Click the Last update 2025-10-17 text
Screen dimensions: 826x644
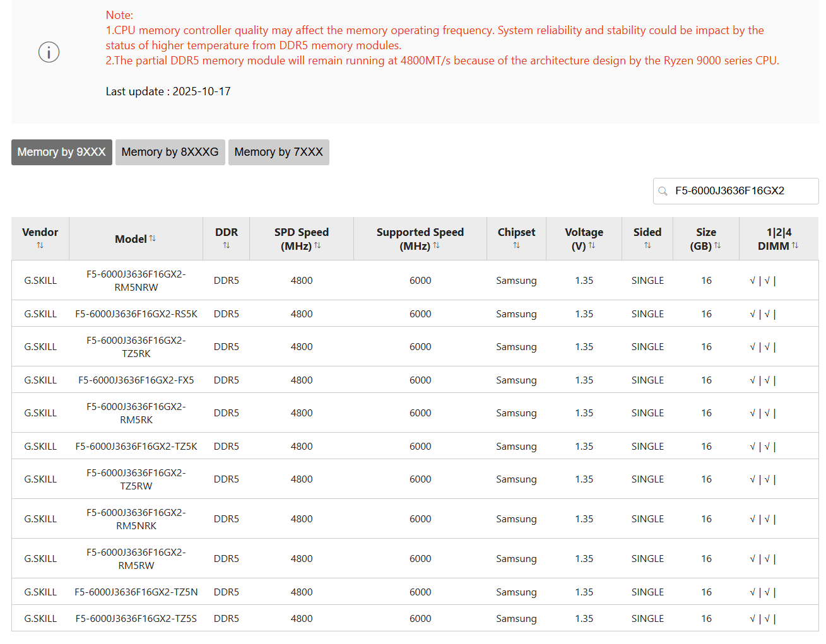[x=168, y=91]
